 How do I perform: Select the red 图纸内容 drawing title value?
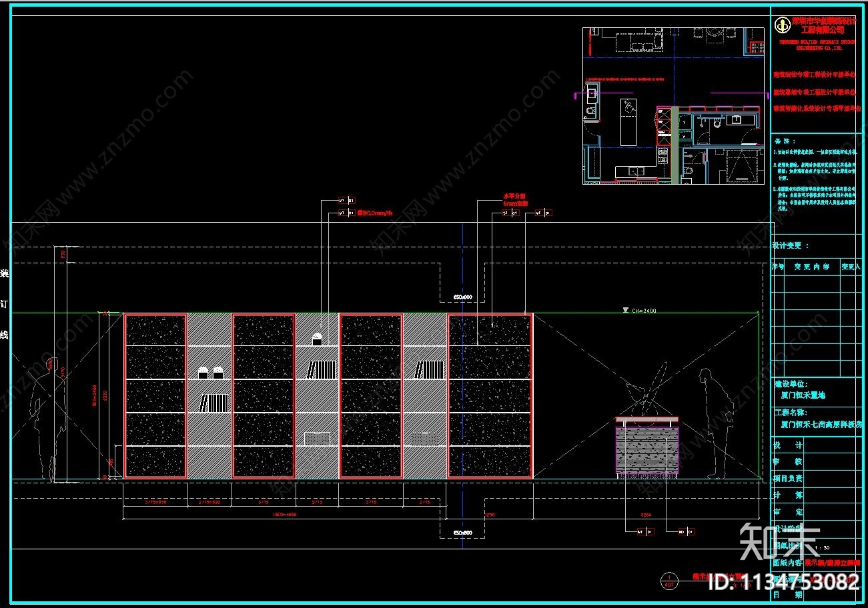tap(833, 563)
